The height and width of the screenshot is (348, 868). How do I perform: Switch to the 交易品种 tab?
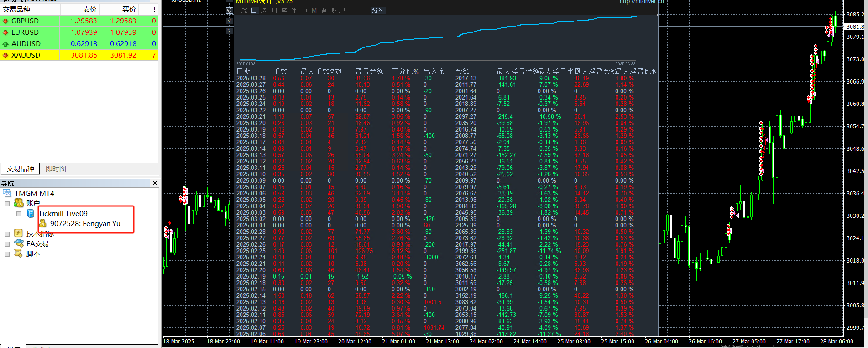(x=20, y=169)
